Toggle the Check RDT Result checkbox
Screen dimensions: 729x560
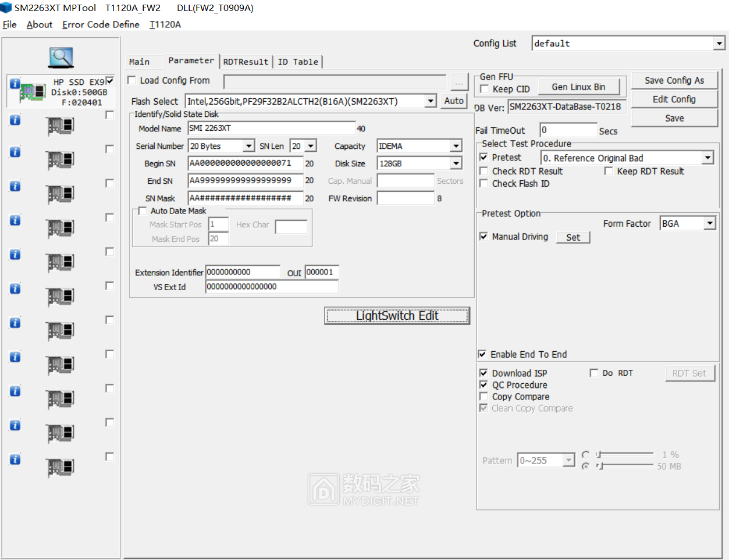483,171
